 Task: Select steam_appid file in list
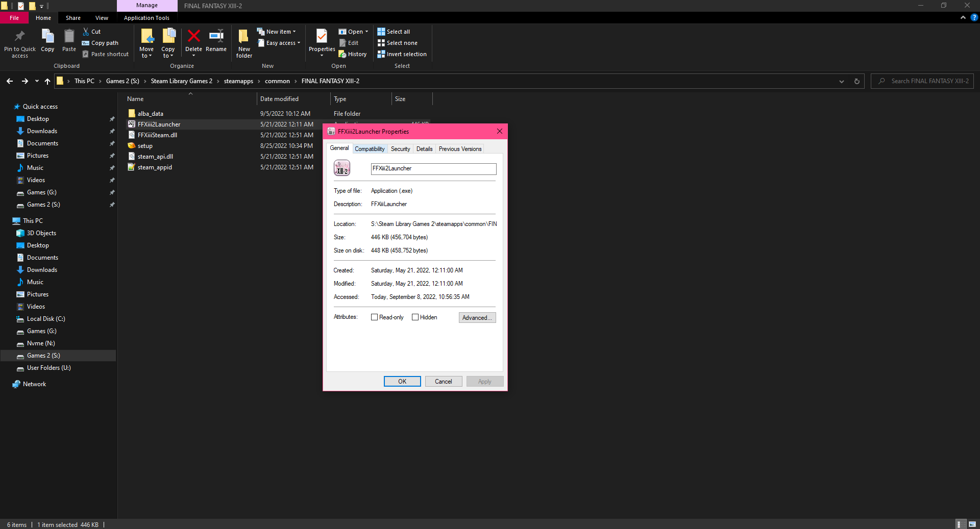pyautogui.click(x=155, y=167)
